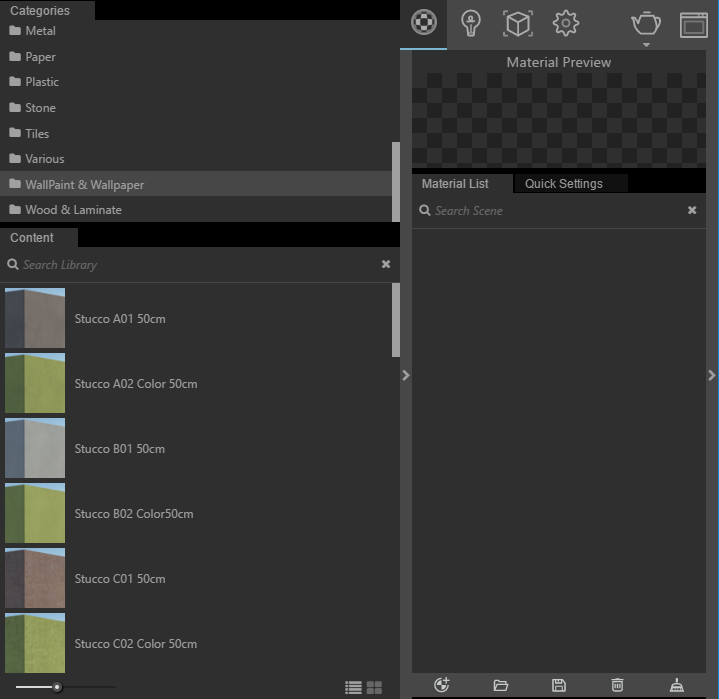Collapse the left library panel arrow
The image size is (719, 699).
pyautogui.click(x=405, y=375)
